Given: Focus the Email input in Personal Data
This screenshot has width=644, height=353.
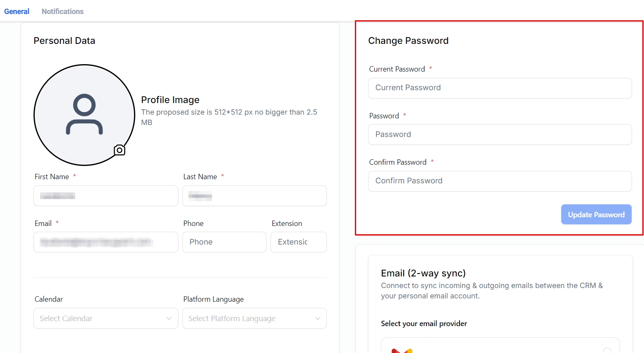Looking at the screenshot, I should [x=105, y=242].
